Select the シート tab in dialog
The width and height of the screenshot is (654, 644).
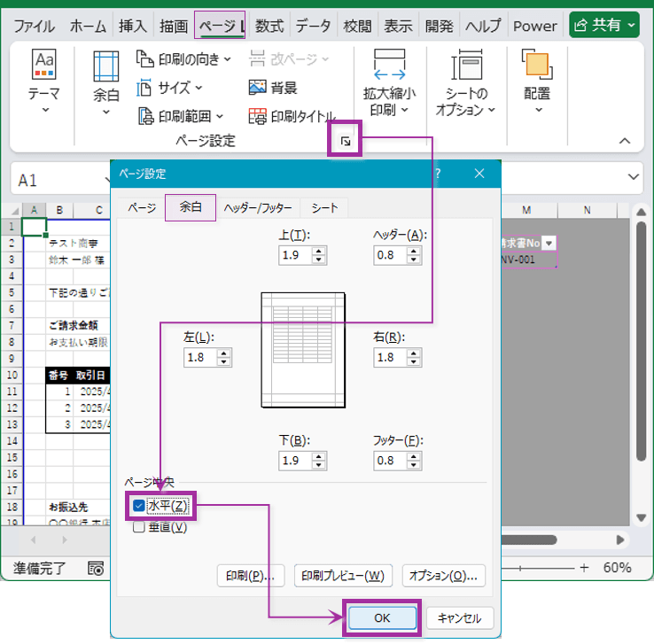324,207
